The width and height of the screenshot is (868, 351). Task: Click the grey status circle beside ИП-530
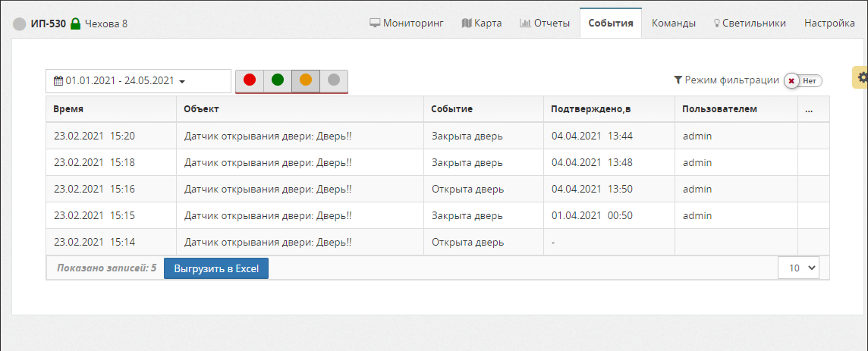[20, 24]
